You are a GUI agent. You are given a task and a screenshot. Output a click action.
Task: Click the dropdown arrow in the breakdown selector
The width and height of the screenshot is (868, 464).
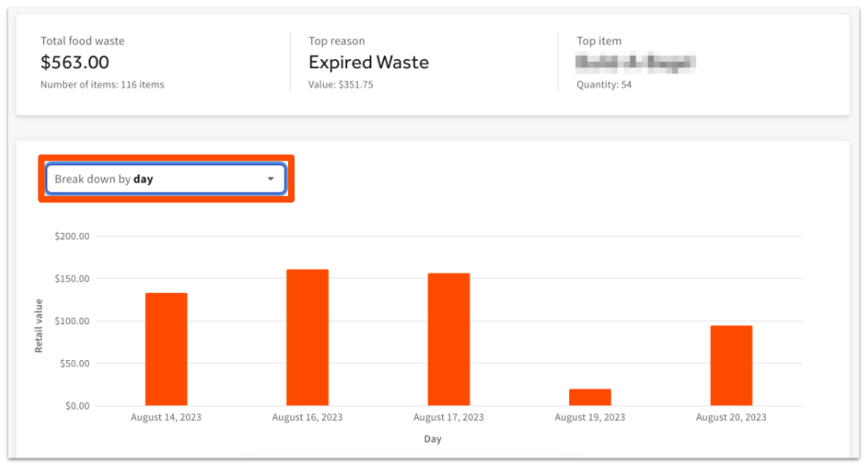tap(271, 179)
